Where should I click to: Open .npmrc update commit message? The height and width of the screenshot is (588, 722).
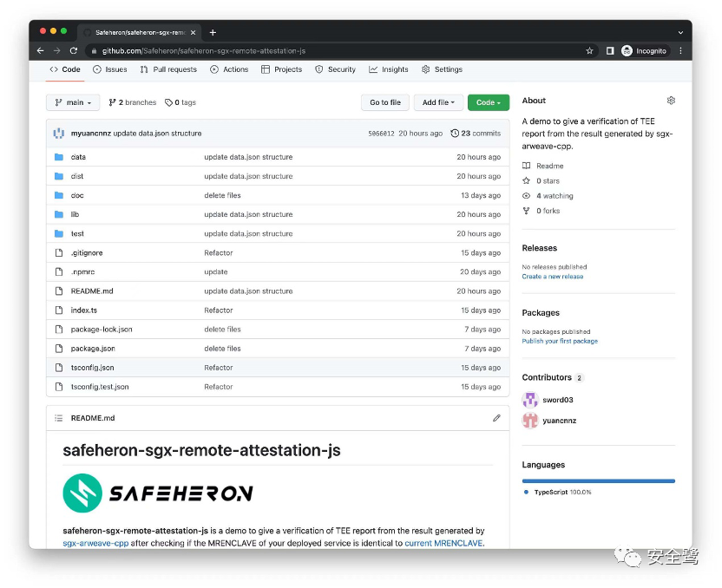coord(216,272)
